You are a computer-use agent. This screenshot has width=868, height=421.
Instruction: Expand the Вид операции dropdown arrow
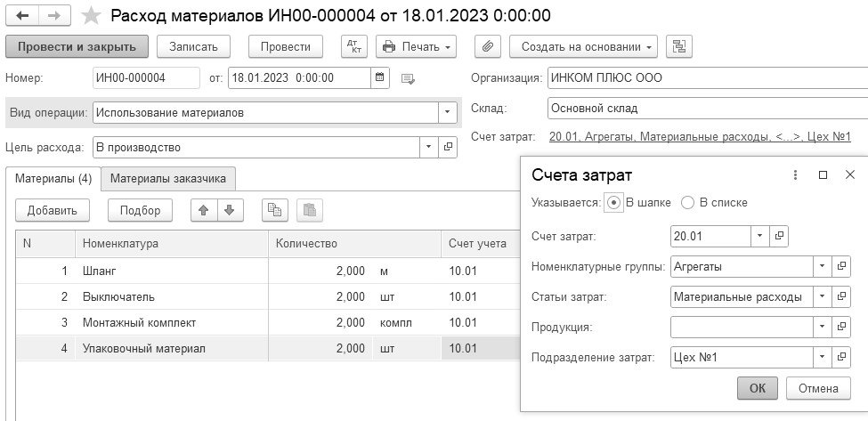tap(447, 113)
